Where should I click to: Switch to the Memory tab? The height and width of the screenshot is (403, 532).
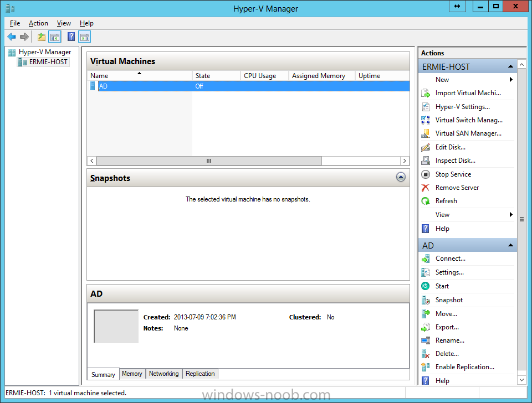[132, 374]
